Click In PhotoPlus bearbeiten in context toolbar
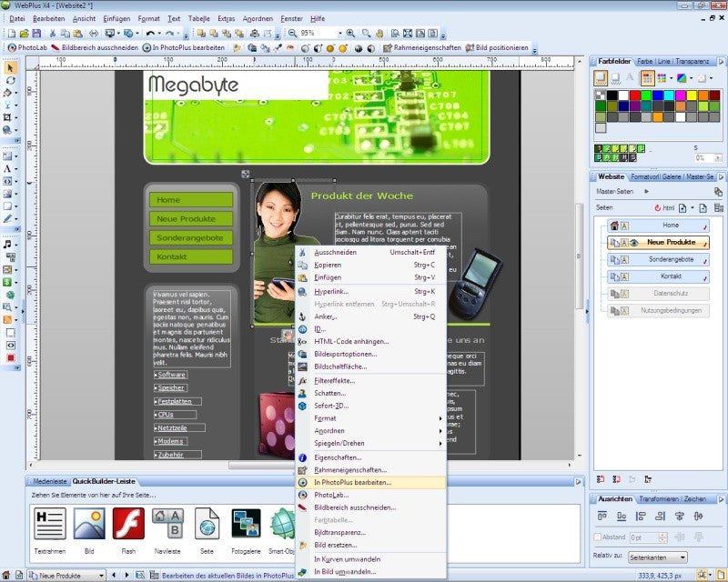This screenshot has width=728, height=582. tap(184, 47)
